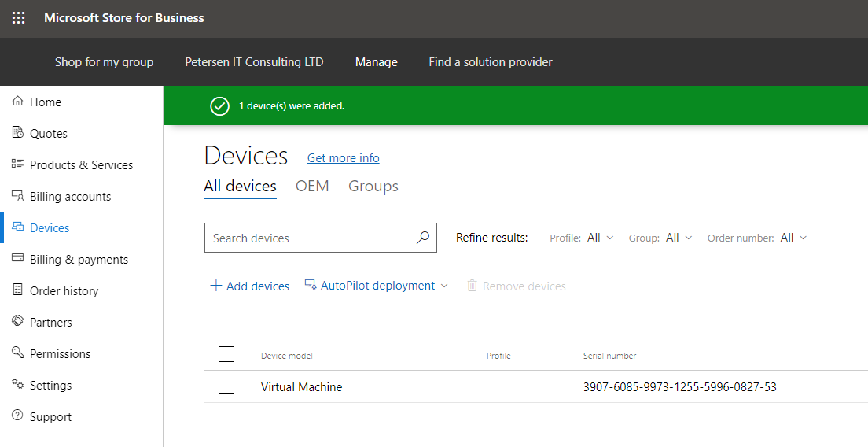Check the Virtual Machine row checkbox

coord(226,386)
